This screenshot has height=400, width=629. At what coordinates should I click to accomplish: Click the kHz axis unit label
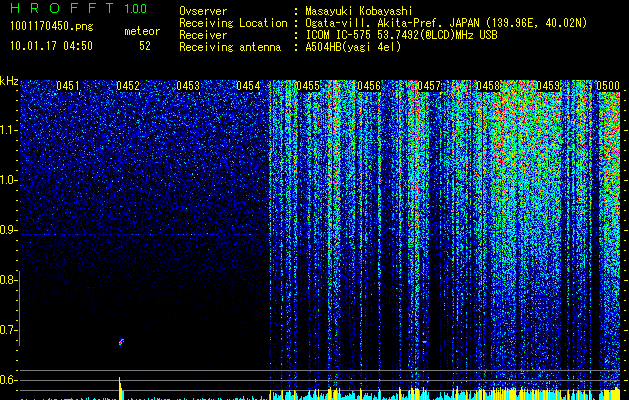pyautogui.click(x=9, y=81)
